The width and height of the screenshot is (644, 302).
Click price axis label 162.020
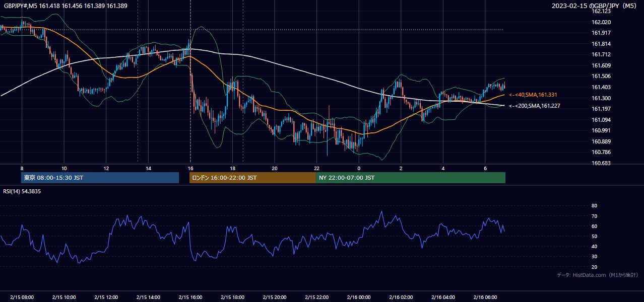(601, 22)
